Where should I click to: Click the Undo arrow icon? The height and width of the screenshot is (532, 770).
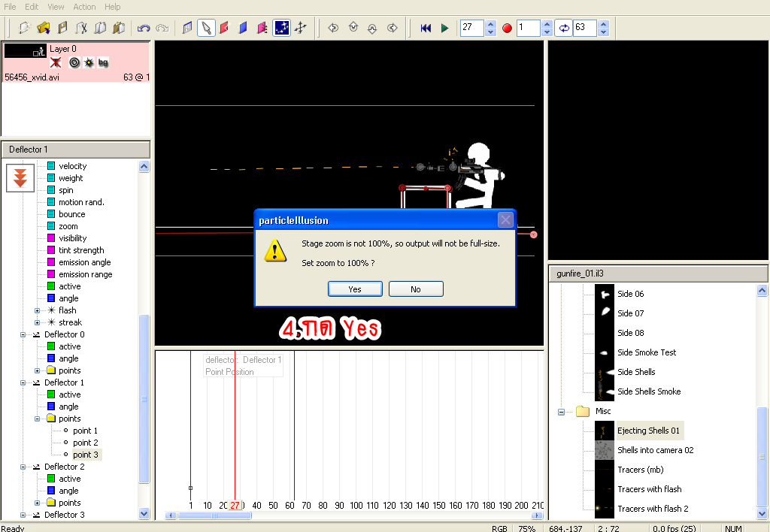(x=144, y=28)
